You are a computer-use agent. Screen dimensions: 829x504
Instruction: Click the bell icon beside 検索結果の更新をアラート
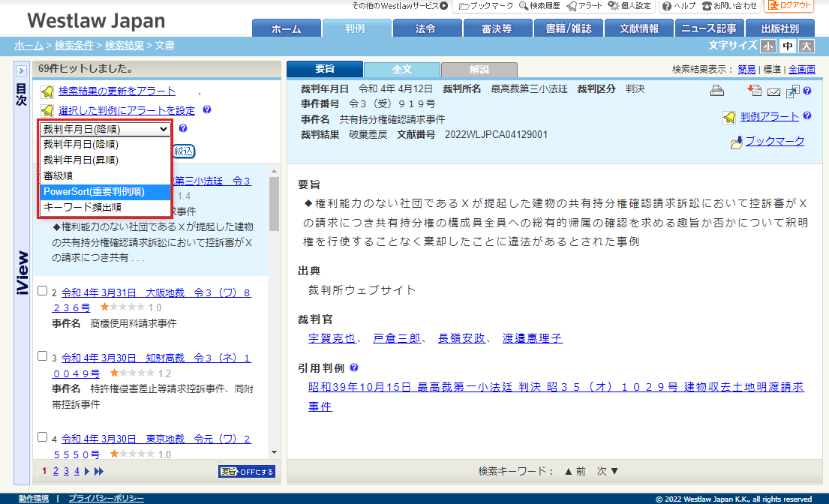tap(47, 92)
